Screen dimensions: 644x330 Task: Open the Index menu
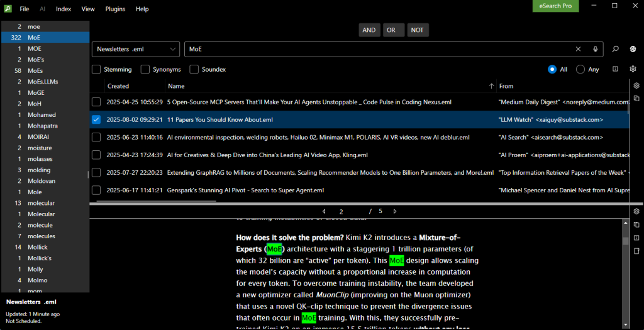[64, 9]
